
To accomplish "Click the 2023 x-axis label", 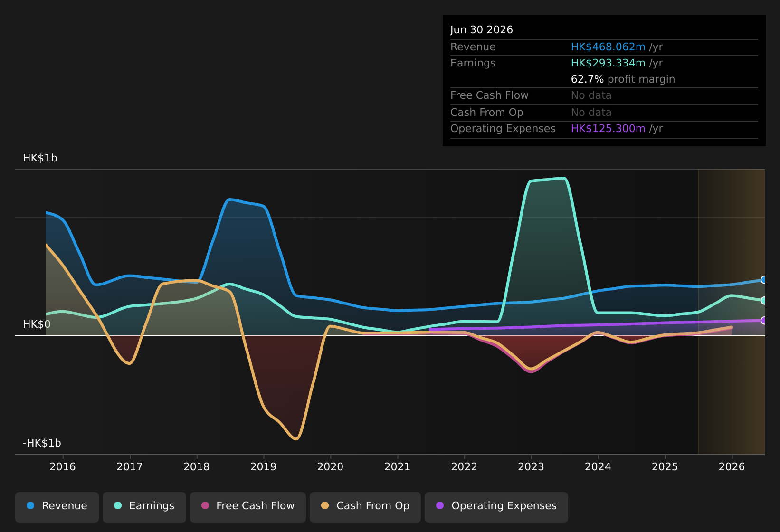I will click(x=531, y=466).
